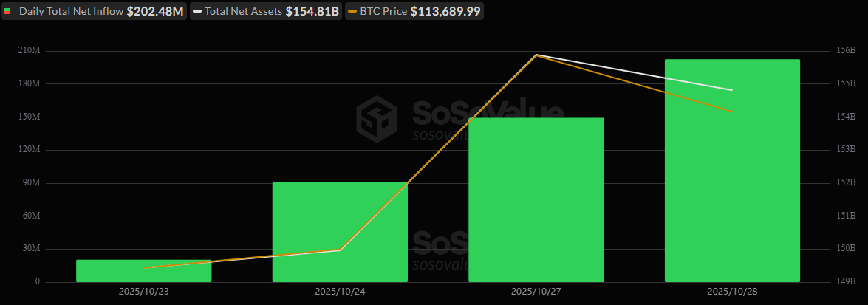Toggle the Daily Total Net Inflow series label
This screenshot has width=868, height=305.
coord(71,12)
